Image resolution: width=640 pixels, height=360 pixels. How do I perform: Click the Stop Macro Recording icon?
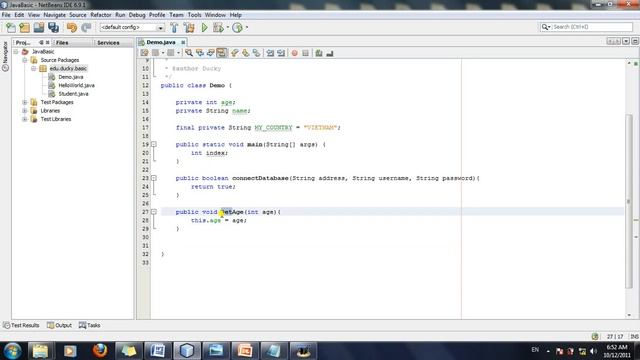(x=305, y=53)
